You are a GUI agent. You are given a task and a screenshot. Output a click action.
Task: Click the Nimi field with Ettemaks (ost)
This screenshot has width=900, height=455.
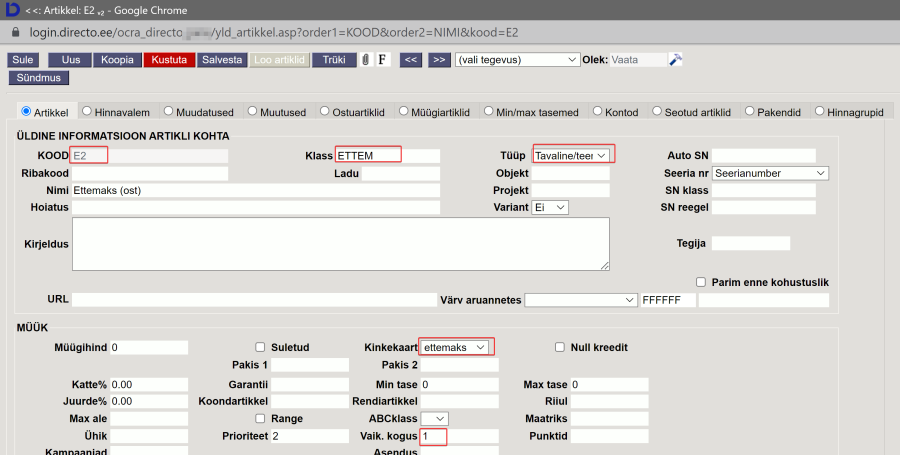pos(256,190)
